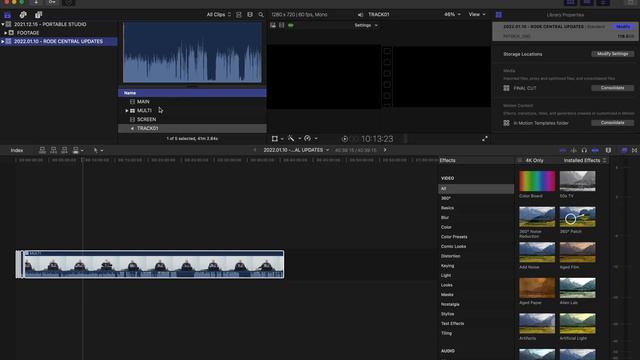Click the Keyword Editor key button
The width and height of the screenshot is (640, 360).
click(52, 2)
